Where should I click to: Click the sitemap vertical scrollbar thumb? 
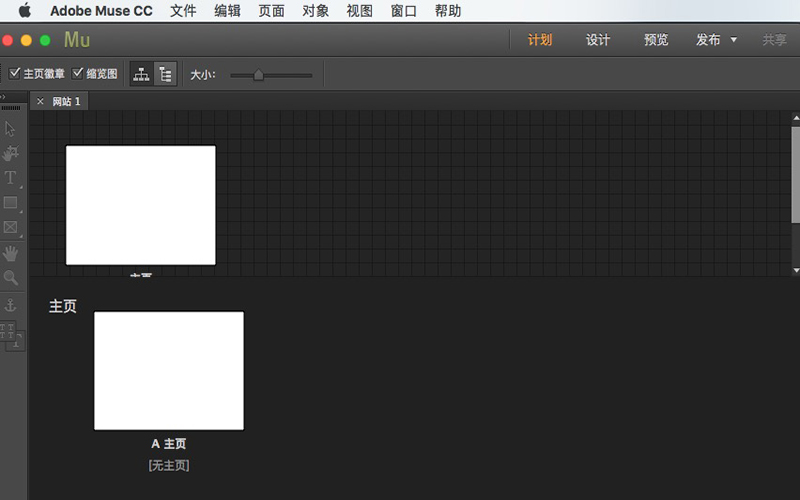pyautogui.click(x=796, y=175)
